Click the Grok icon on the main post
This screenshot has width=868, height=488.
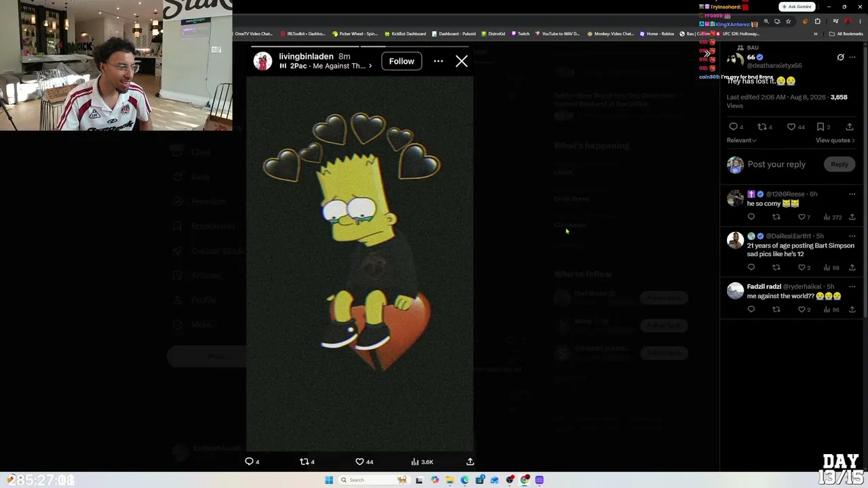point(840,58)
